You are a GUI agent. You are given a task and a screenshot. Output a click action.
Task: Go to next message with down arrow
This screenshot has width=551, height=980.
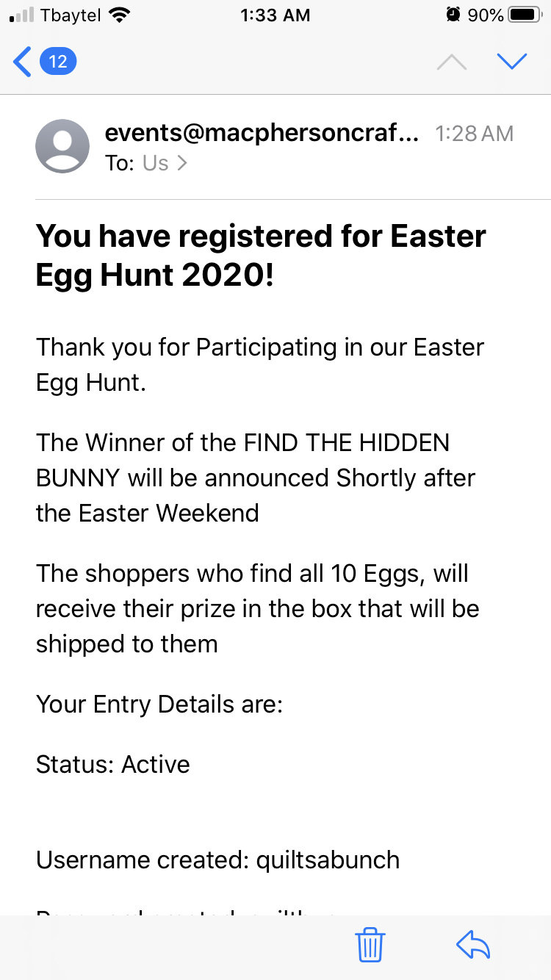tap(511, 62)
